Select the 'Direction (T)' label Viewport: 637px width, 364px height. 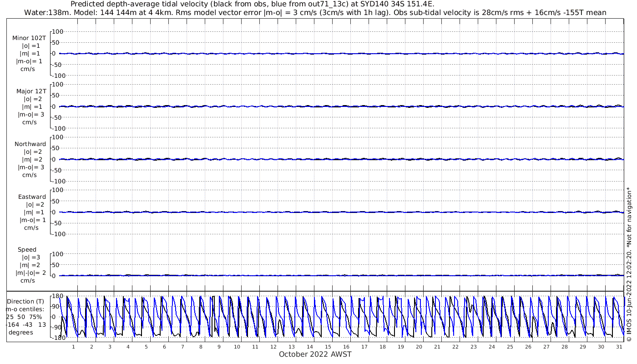(26, 301)
